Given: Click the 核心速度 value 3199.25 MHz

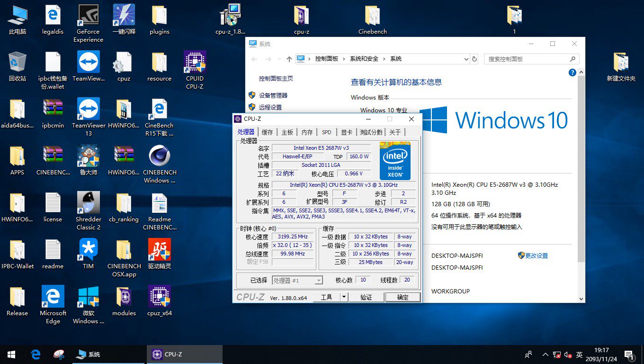Looking at the screenshot, I should [293, 237].
